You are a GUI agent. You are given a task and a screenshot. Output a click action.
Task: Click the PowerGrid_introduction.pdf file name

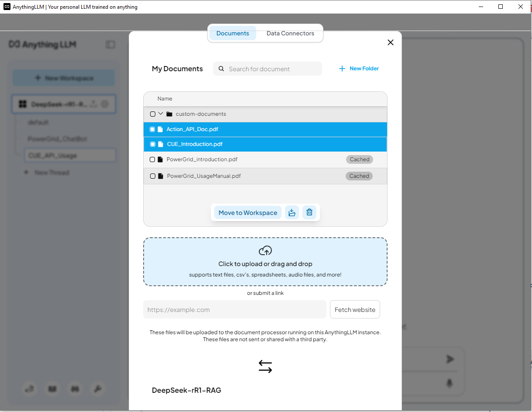(x=202, y=159)
